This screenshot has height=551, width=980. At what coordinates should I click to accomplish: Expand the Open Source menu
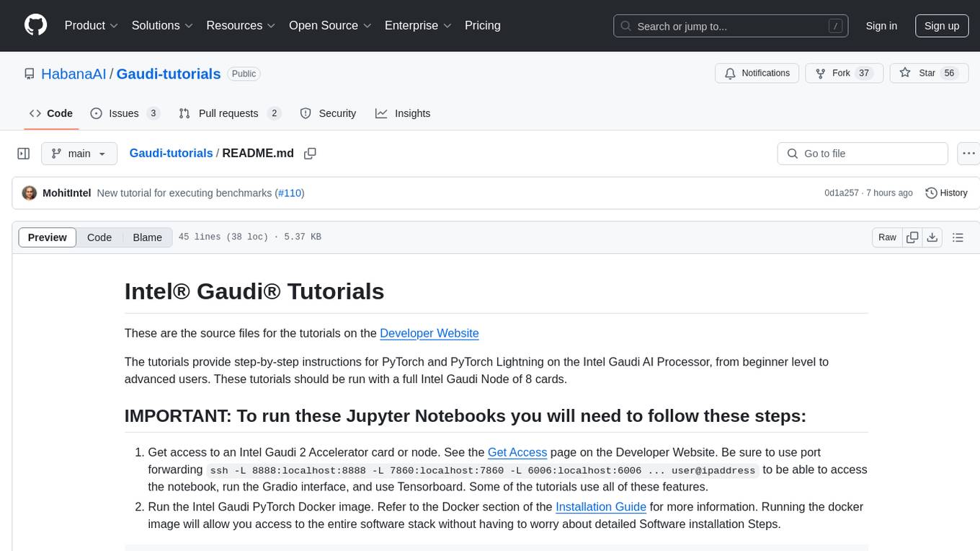(x=329, y=25)
